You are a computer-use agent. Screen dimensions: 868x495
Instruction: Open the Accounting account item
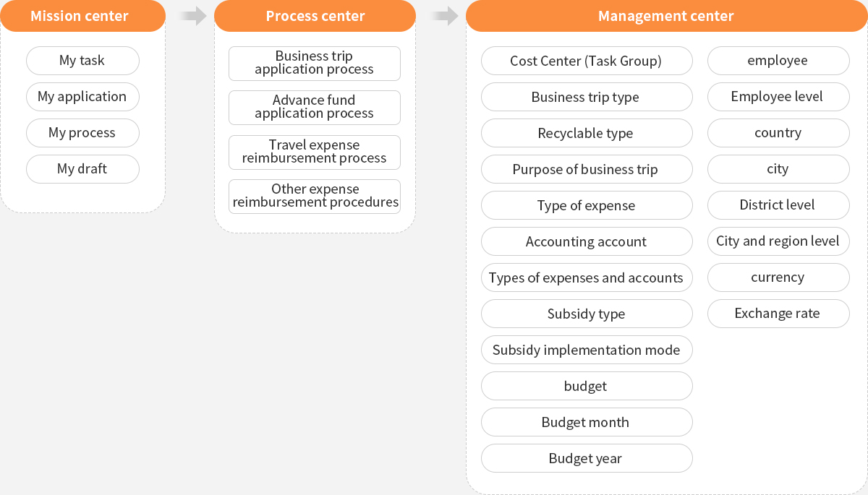587,241
